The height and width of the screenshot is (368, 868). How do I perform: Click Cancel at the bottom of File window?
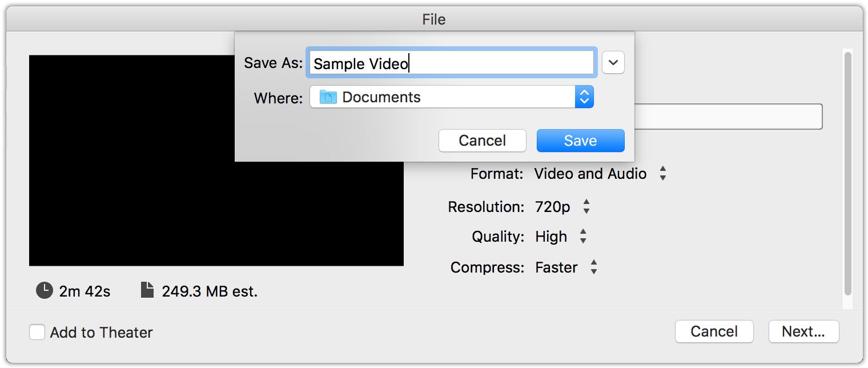(x=714, y=331)
